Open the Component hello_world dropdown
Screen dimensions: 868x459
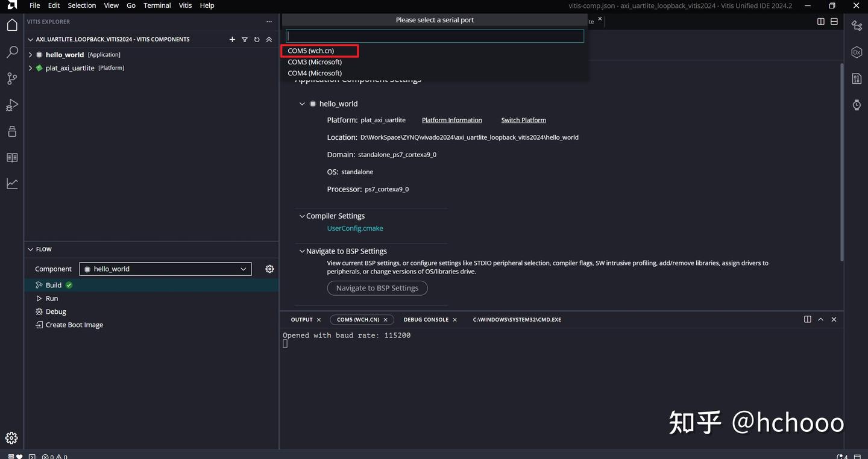point(166,269)
